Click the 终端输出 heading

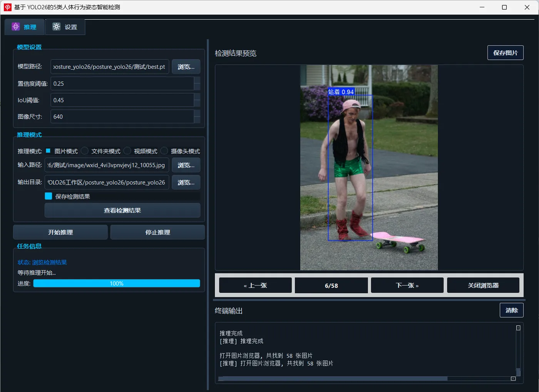coord(229,311)
